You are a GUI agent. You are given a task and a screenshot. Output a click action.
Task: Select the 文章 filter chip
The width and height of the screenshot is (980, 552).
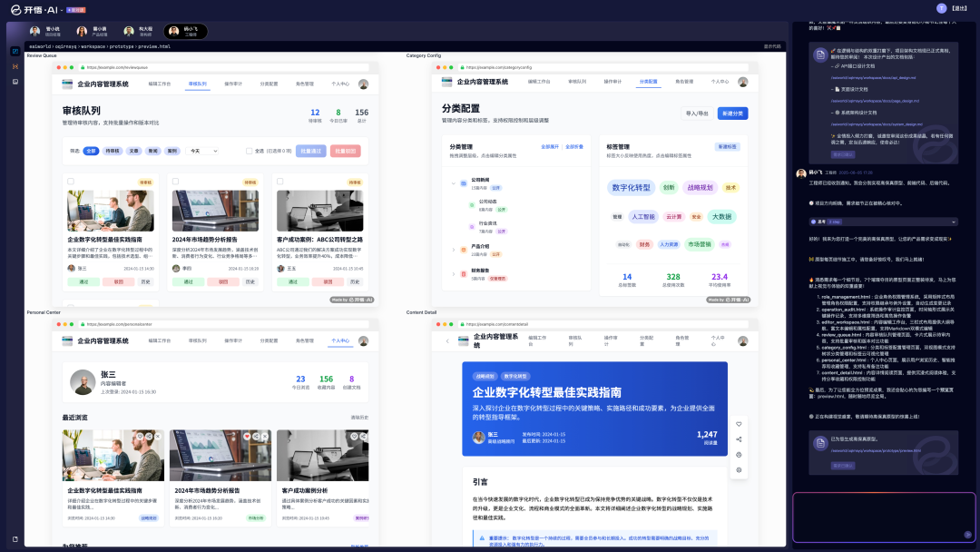coord(133,151)
